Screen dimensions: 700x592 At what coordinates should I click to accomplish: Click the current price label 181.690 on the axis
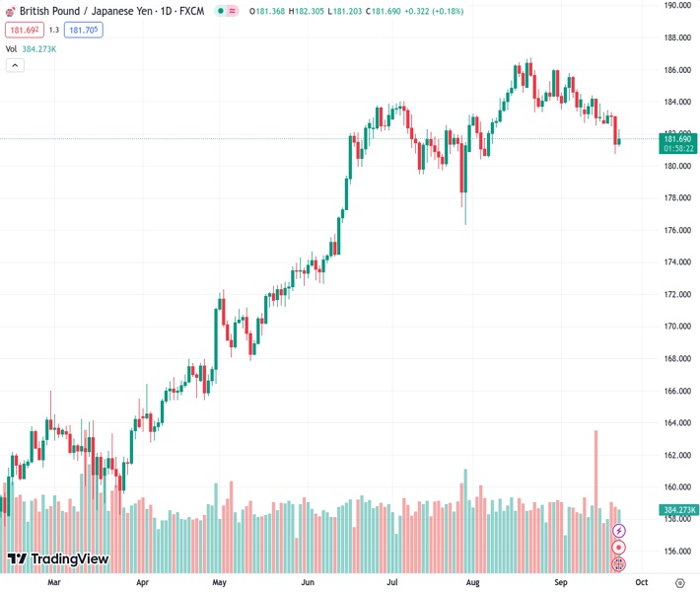click(678, 139)
